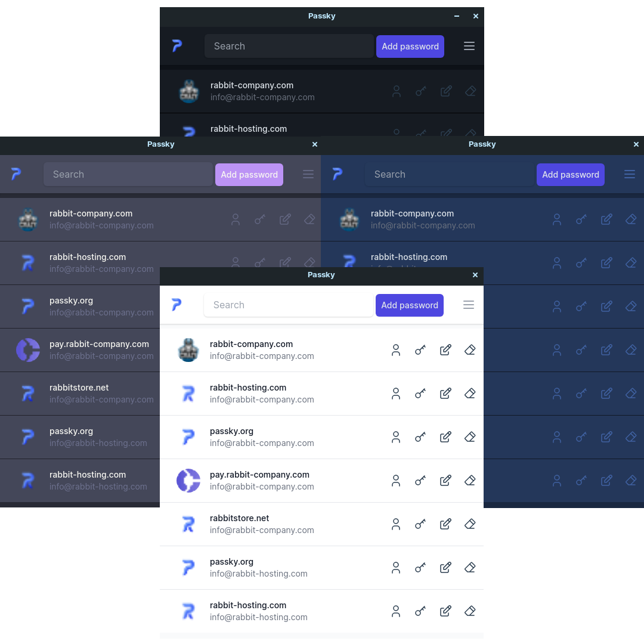Select the rabbit-company.com favicon thumbnail
This screenshot has width=644, height=644.
pos(188,350)
